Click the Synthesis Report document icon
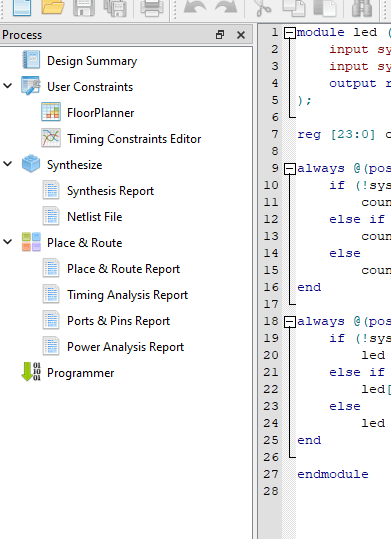391x539 pixels. pyautogui.click(x=51, y=190)
